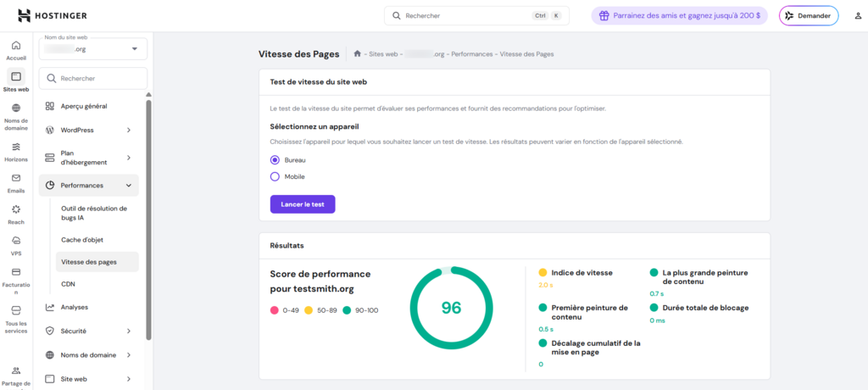Open Cache d'objet menu item

pyautogui.click(x=82, y=240)
